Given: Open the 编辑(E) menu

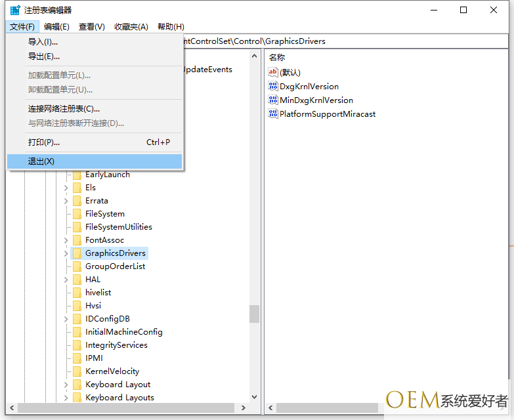Looking at the screenshot, I should [56, 27].
